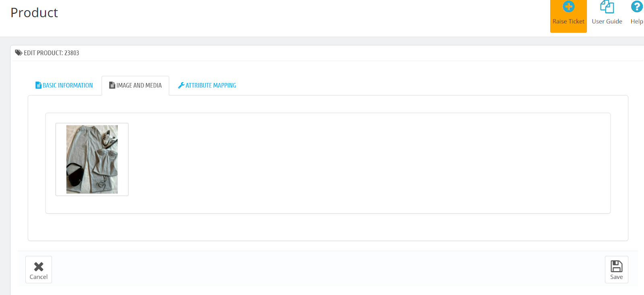Switch to the Basic Information tab

coord(68,85)
